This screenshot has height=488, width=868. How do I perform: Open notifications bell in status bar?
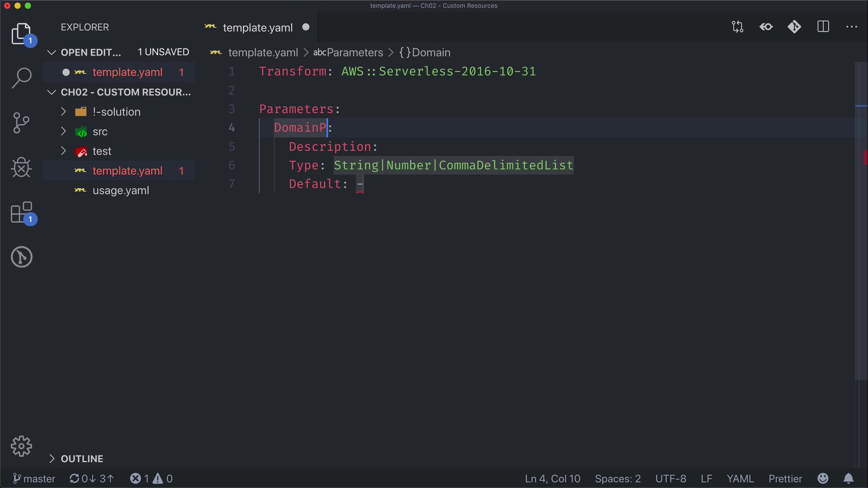click(849, 479)
